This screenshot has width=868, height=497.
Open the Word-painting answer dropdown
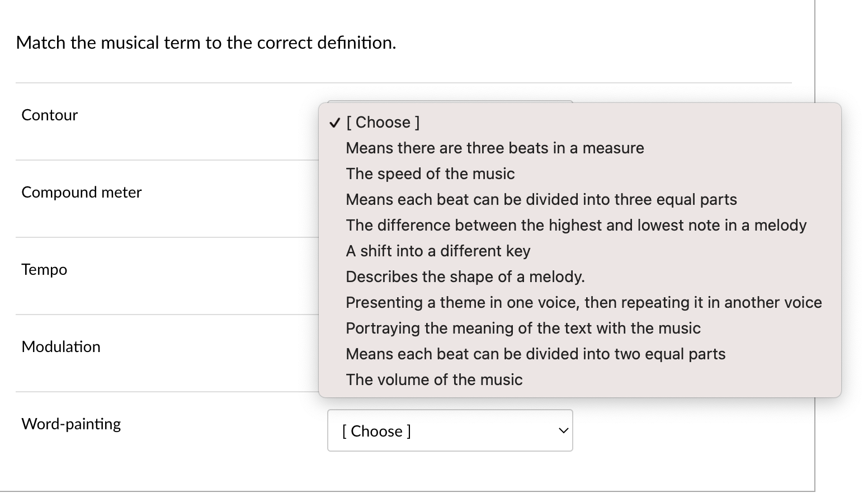[450, 430]
